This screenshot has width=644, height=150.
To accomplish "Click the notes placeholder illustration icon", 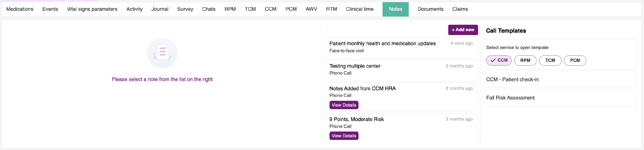I will click(x=162, y=53).
